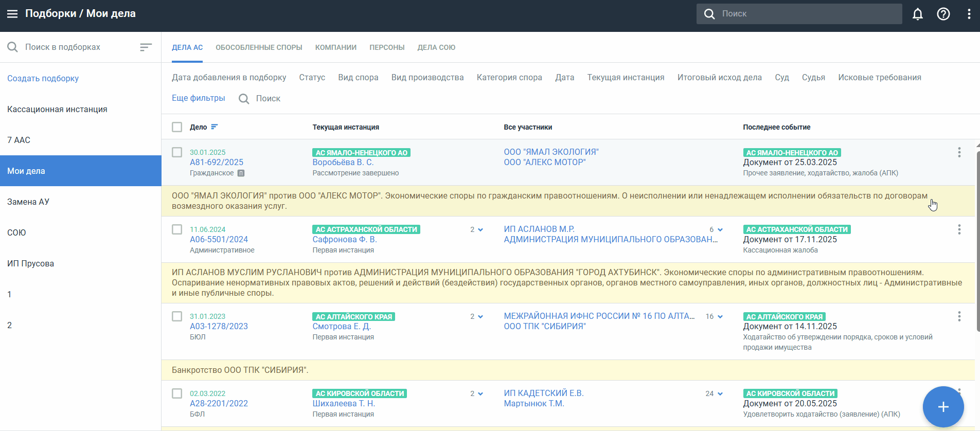This screenshot has width=980, height=431.
Task: Check the box for case А81-692/2025
Action: coord(177,152)
